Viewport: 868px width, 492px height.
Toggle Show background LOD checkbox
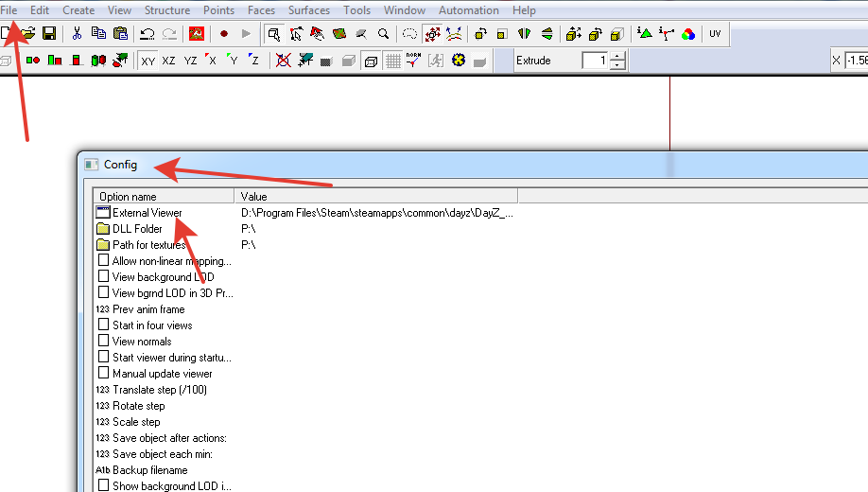[x=103, y=484]
